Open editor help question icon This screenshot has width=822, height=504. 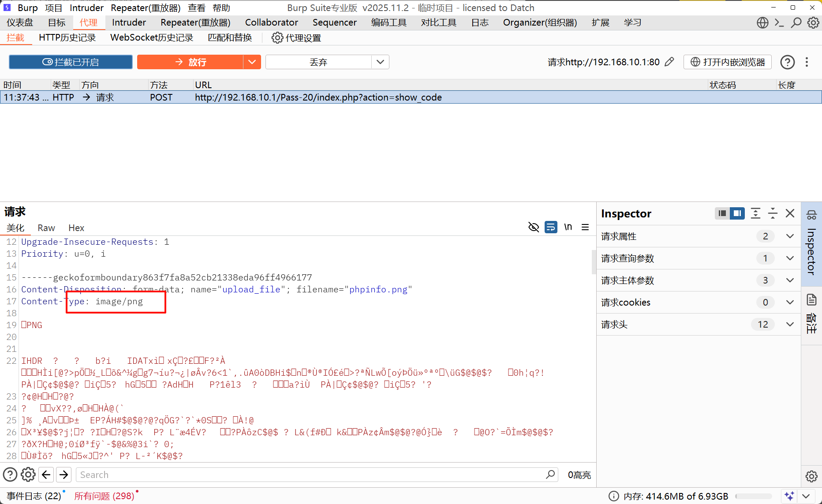(10, 474)
